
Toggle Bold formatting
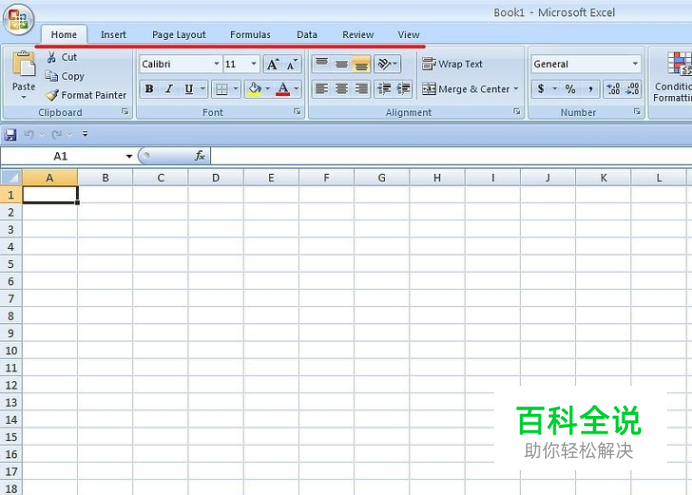coord(150,90)
